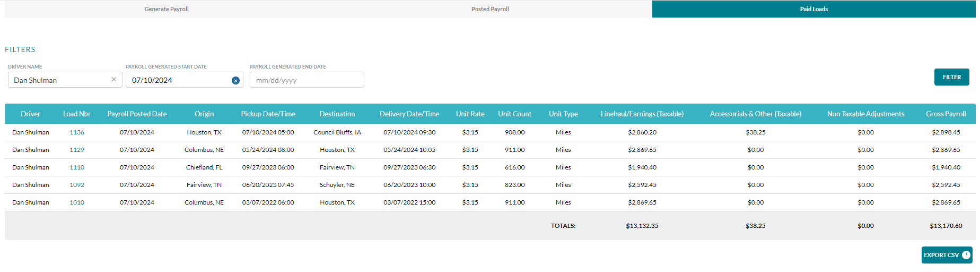Click the $2,860.20 linehaul earnings value
The height and width of the screenshot is (272, 980).
pyautogui.click(x=642, y=132)
